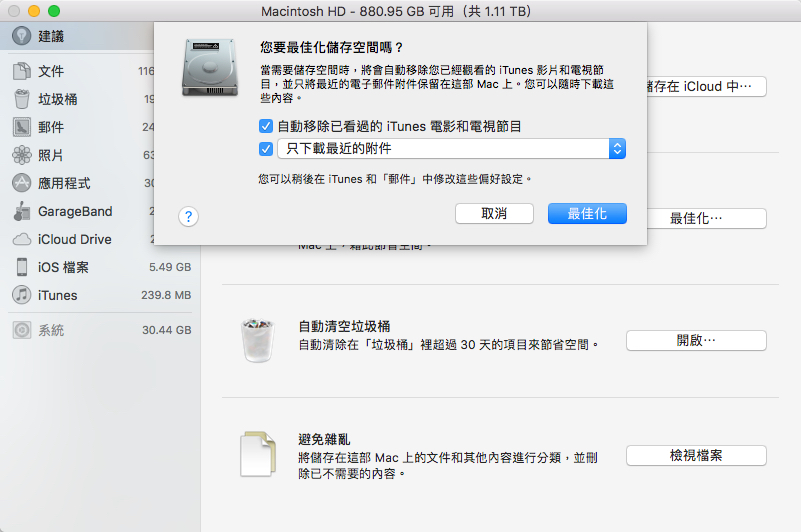
Task: Click the blue 最佳化 confirm button
Action: (x=587, y=214)
